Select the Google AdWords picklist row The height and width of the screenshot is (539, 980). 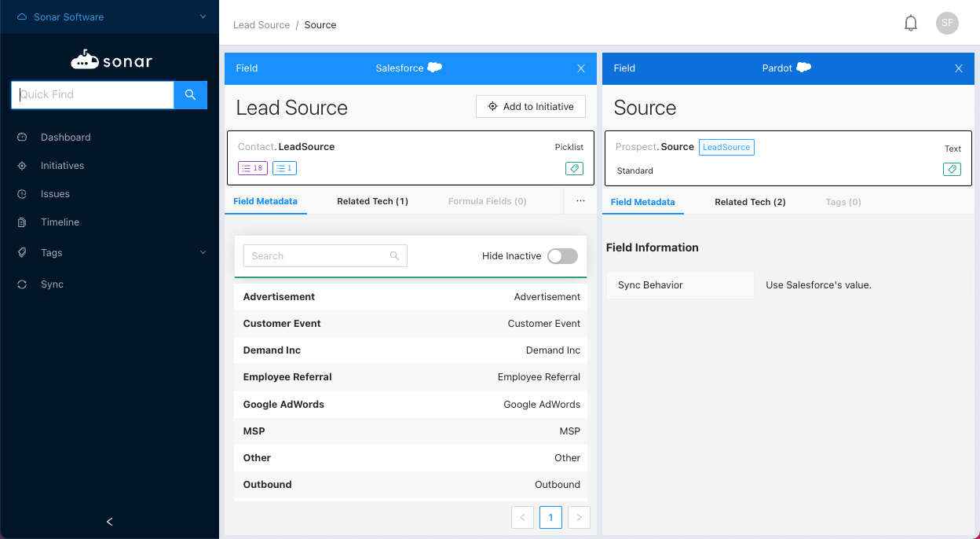[411, 405]
